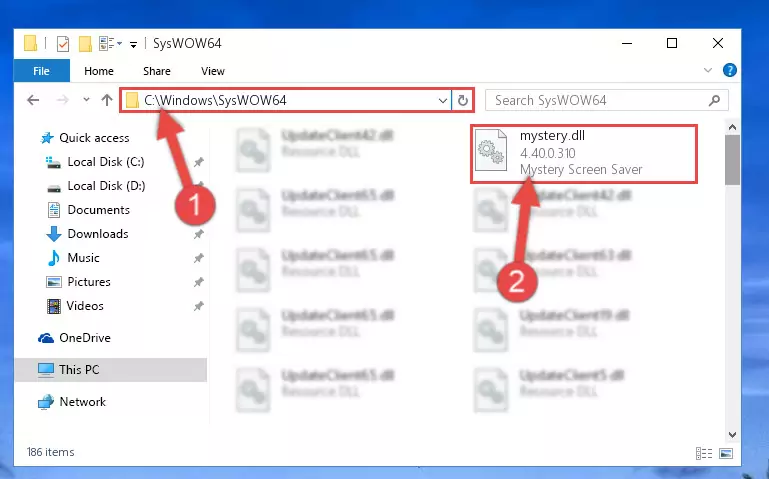Click the scroll up arrow of file list
The height and width of the screenshot is (479, 769).
732,127
